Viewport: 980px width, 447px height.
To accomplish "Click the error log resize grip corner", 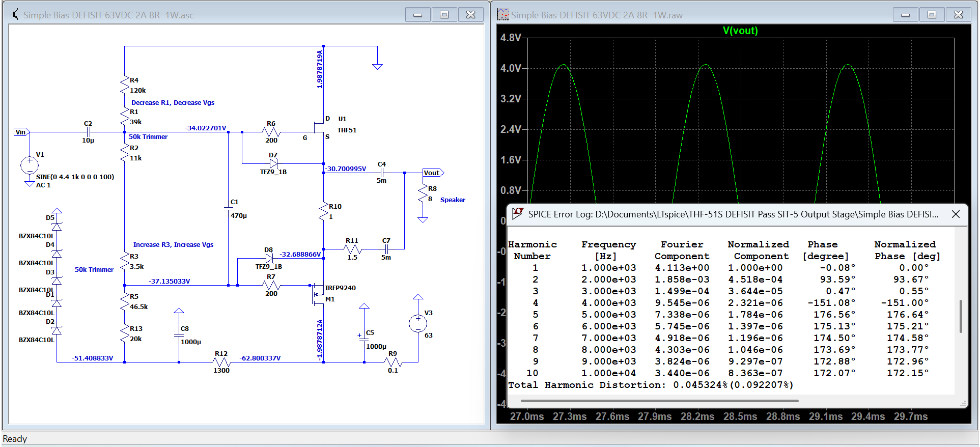I will [963, 403].
